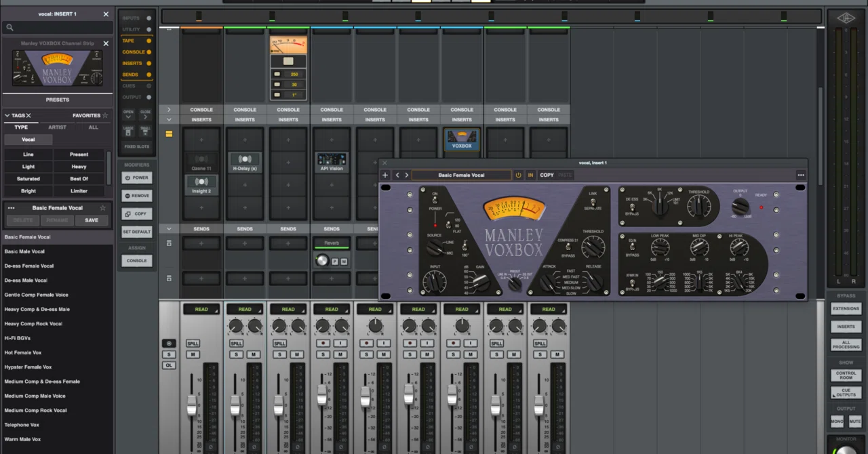Image resolution: width=868 pixels, height=454 pixels.
Task: Flip the LINK / SEPARATE switch
Action: click(x=593, y=203)
